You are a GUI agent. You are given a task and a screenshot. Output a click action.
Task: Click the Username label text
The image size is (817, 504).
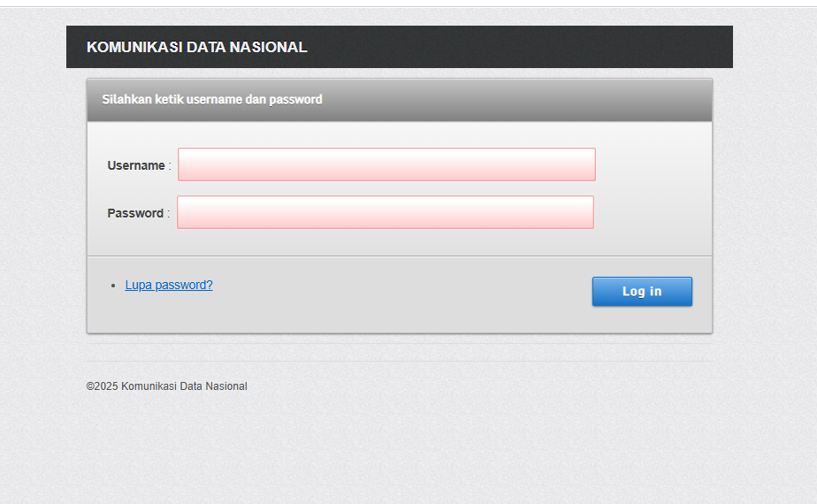coord(136,165)
